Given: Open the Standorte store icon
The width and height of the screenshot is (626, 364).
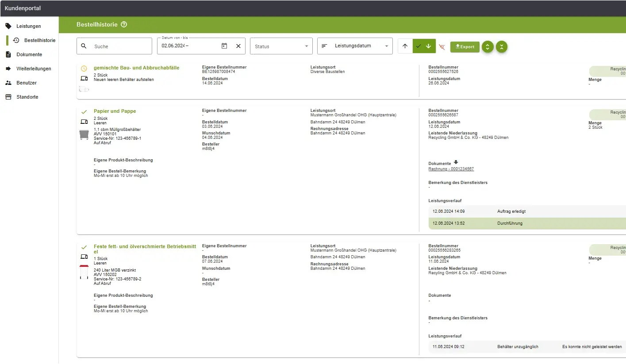Looking at the screenshot, I should point(8,97).
